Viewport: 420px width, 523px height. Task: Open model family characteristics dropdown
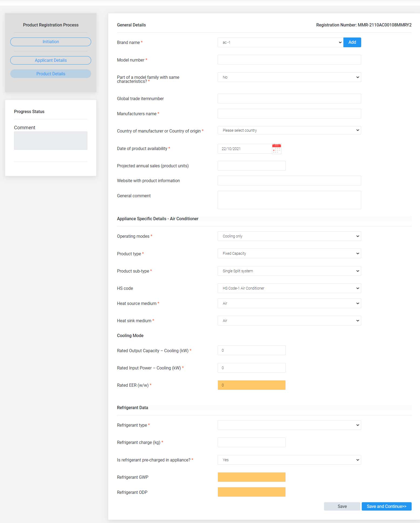[x=289, y=77]
